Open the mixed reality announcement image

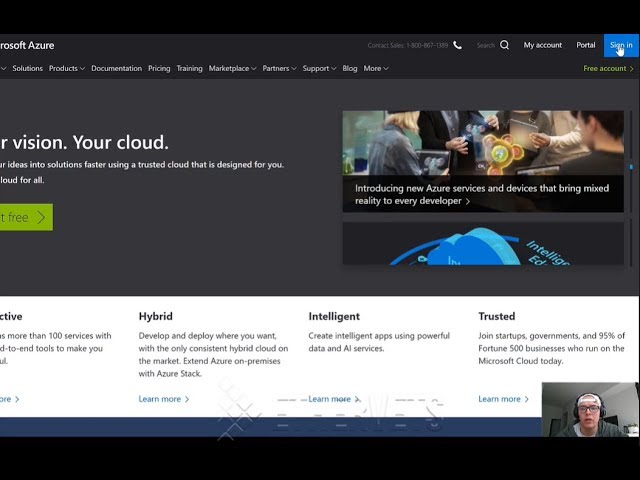pos(483,143)
